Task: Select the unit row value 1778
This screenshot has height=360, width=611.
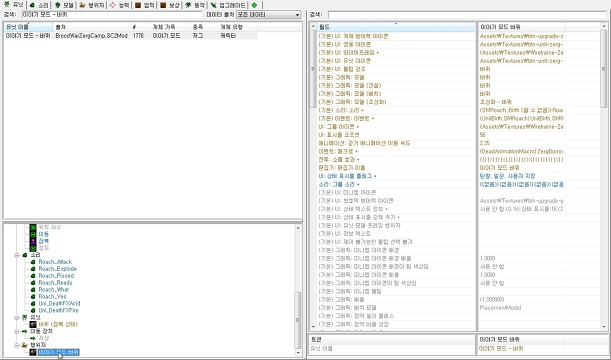Action: (138, 35)
